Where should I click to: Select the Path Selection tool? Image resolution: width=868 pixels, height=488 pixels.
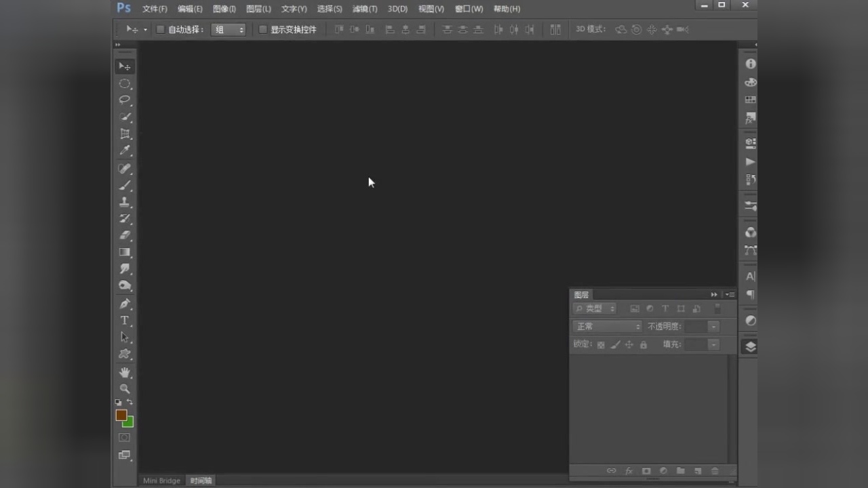pyautogui.click(x=125, y=337)
